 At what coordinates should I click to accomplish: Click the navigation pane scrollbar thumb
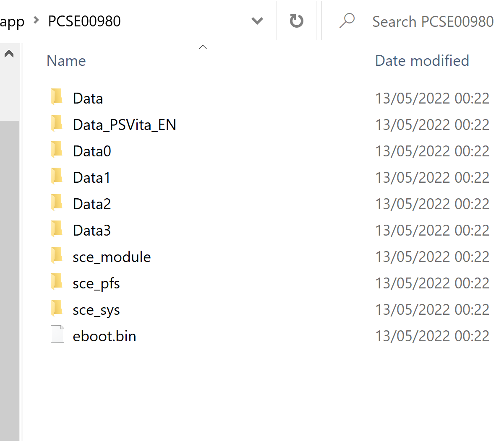click(x=10, y=280)
